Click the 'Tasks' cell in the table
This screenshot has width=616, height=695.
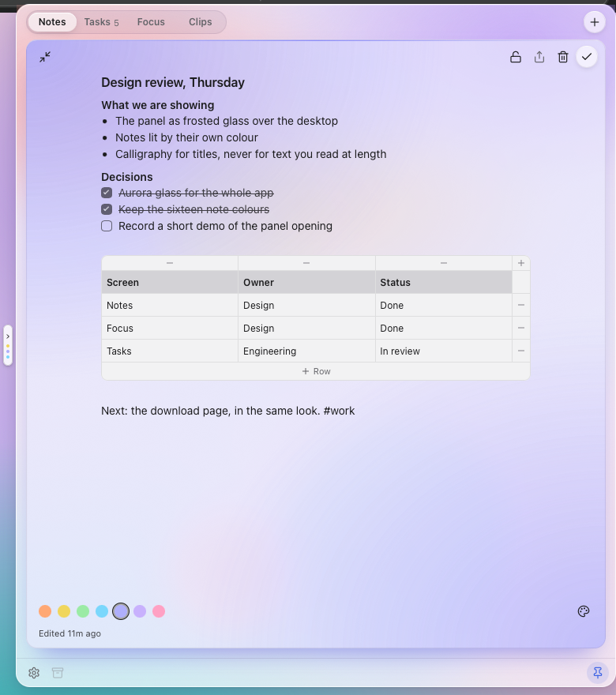[170, 351]
